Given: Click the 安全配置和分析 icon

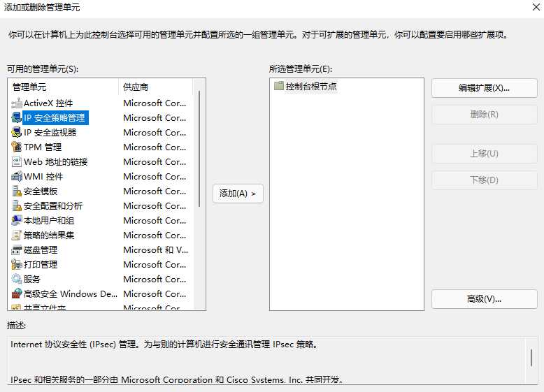Looking at the screenshot, I should coord(16,206).
